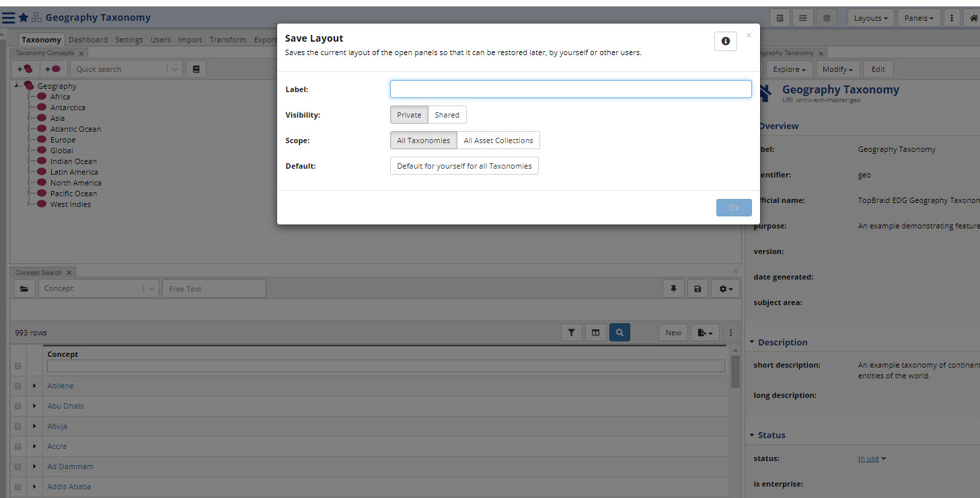980x498 pixels.
Task: Click the save search icon in Concept Search
Action: click(x=698, y=288)
